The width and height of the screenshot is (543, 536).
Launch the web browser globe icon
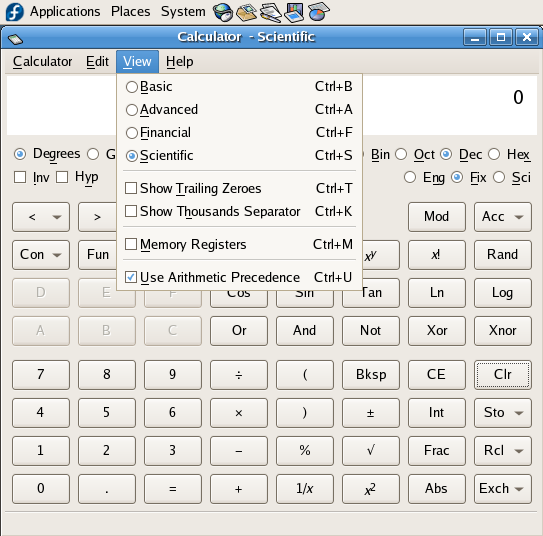pos(223,12)
